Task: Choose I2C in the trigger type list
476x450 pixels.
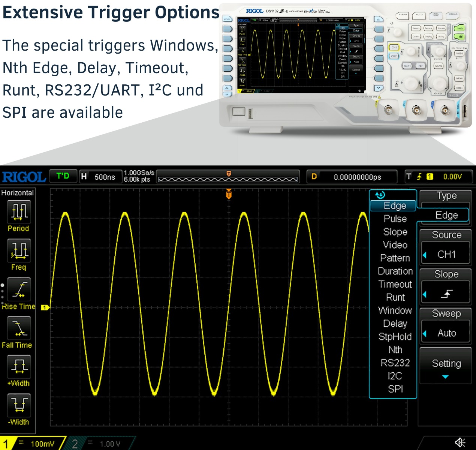Action: click(395, 376)
